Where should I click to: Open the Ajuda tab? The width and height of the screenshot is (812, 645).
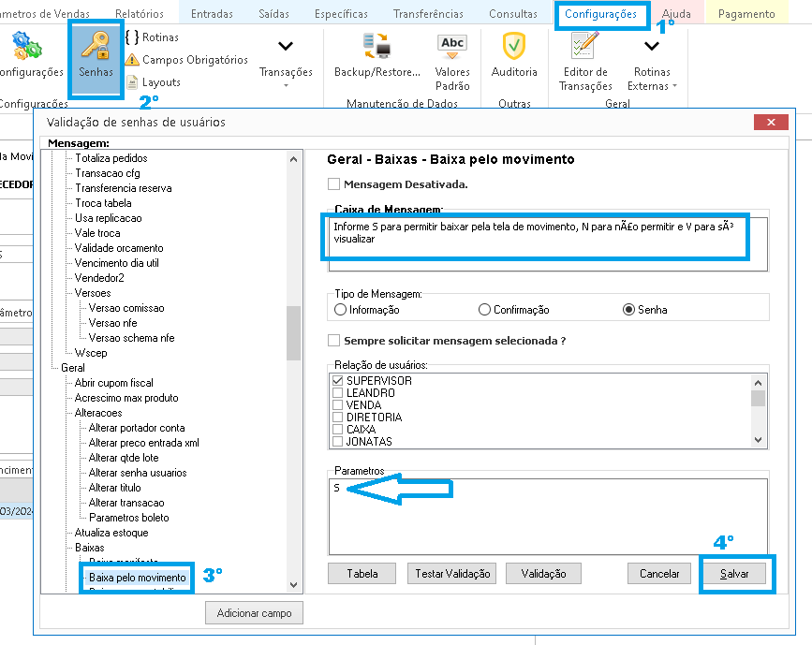tap(676, 14)
